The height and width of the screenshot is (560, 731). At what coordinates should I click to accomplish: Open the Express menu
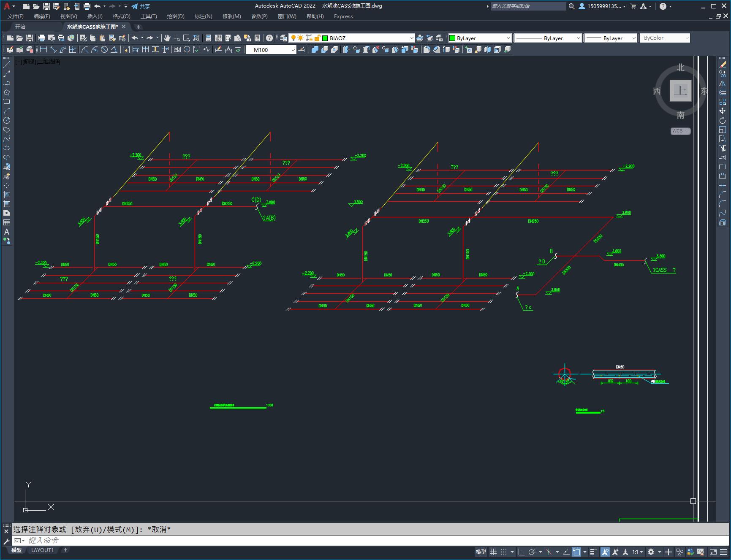[x=343, y=16]
